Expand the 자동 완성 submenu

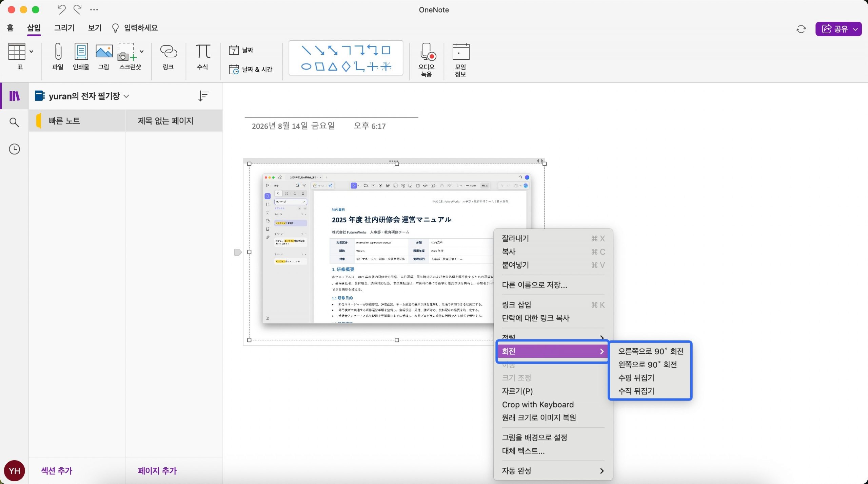553,471
